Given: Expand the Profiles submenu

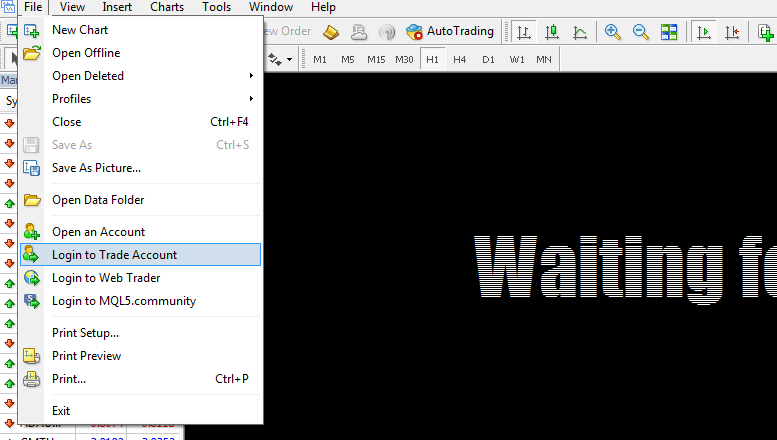Looking at the screenshot, I should pos(140,99).
